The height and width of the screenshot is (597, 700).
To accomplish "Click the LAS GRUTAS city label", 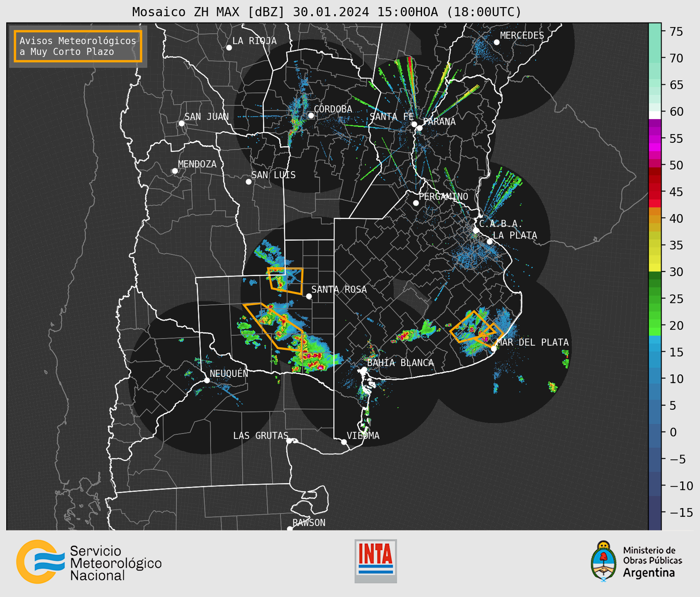I will point(261,436).
